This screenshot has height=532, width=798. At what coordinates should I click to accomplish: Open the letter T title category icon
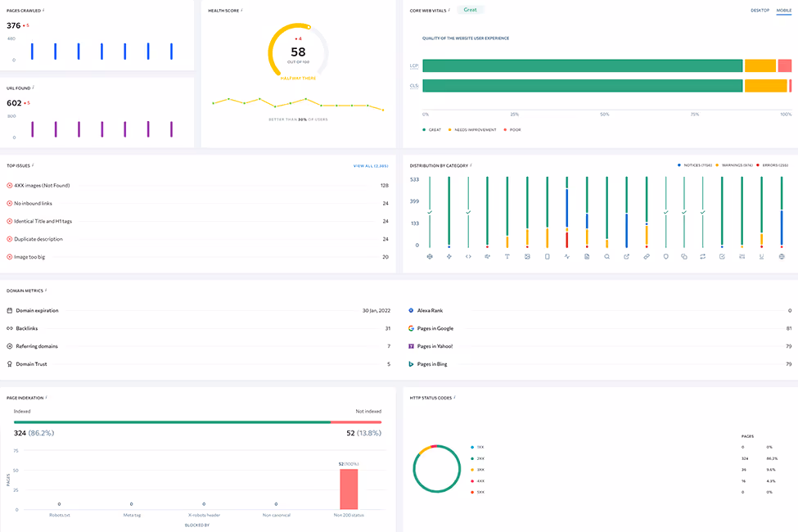click(x=507, y=256)
